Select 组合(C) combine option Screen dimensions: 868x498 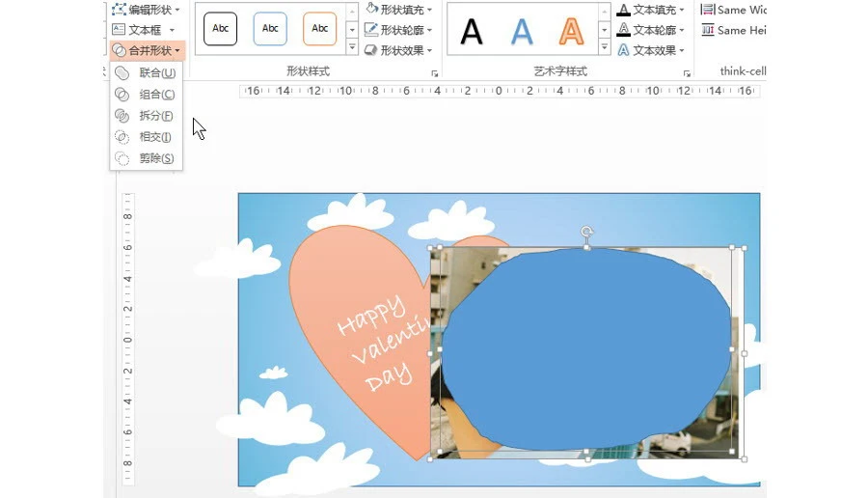147,95
